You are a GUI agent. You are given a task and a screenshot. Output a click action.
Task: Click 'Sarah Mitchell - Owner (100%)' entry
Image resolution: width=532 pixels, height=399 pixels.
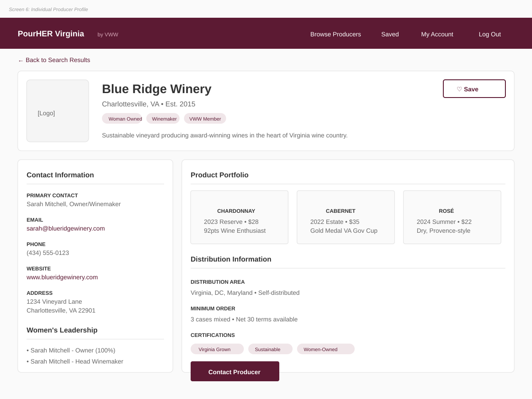(x=71, y=350)
